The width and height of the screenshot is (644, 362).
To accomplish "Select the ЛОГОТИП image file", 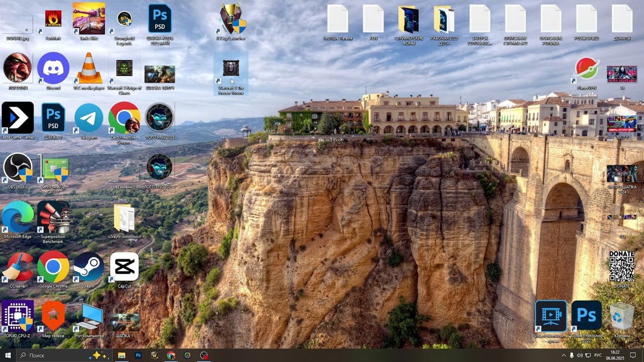I will tap(18, 72).
